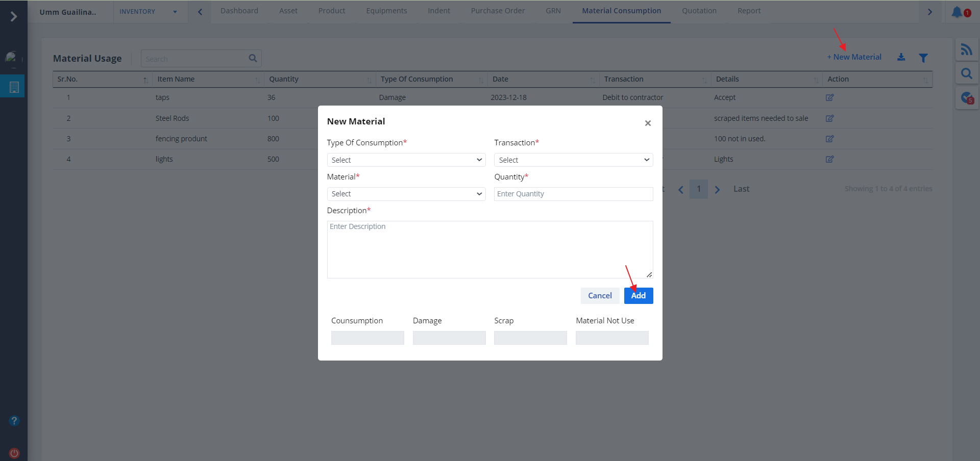Viewport: 980px width, 461px height.
Task: Click the RSS feed icon in right sidebar
Action: click(966, 49)
